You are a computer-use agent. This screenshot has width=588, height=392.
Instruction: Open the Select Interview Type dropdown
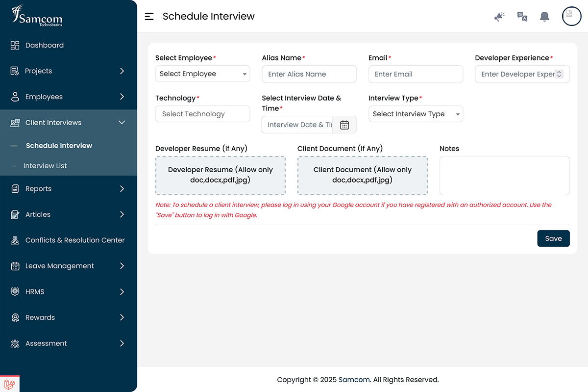tap(416, 114)
